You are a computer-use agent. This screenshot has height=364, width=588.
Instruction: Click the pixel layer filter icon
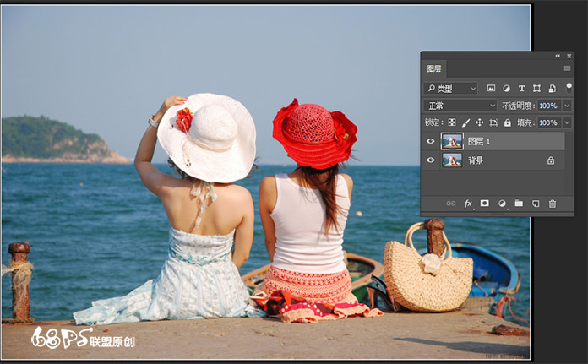[491, 88]
